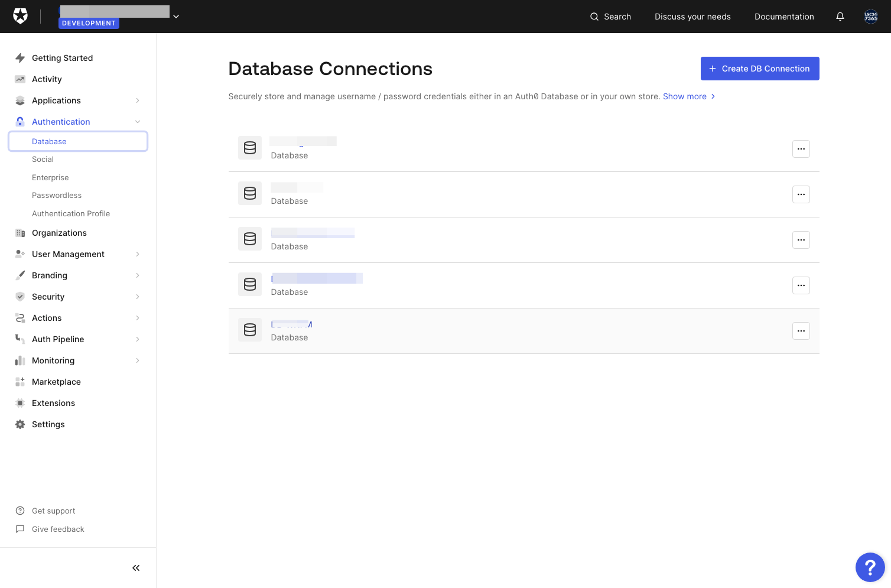Viewport: 891px width, 588px height.
Task: Open the blue help question button
Action: click(x=870, y=567)
